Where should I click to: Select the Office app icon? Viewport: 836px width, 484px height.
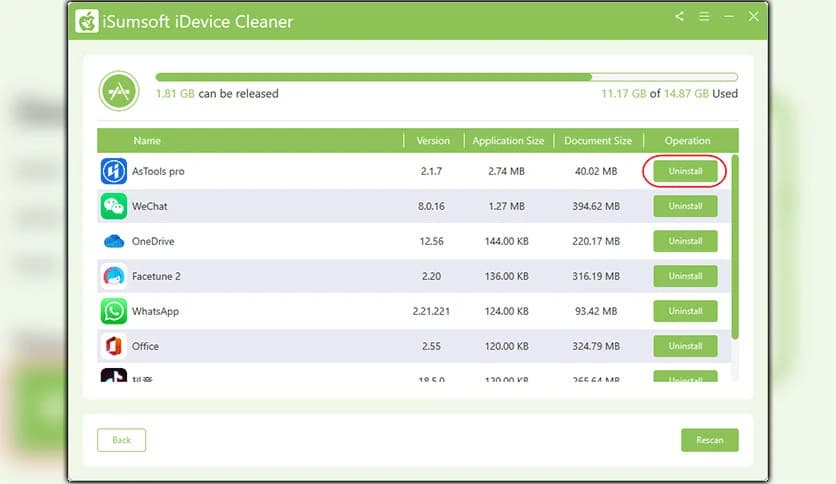click(114, 346)
